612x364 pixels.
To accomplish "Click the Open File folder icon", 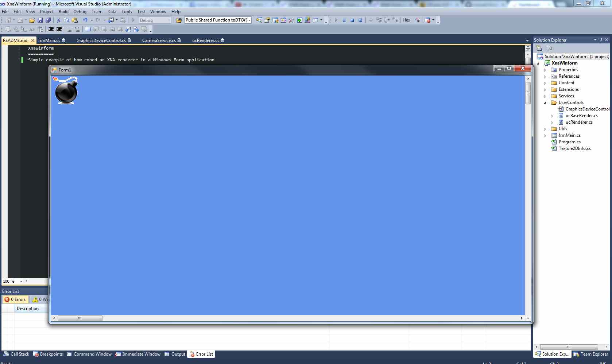I will point(32,20).
